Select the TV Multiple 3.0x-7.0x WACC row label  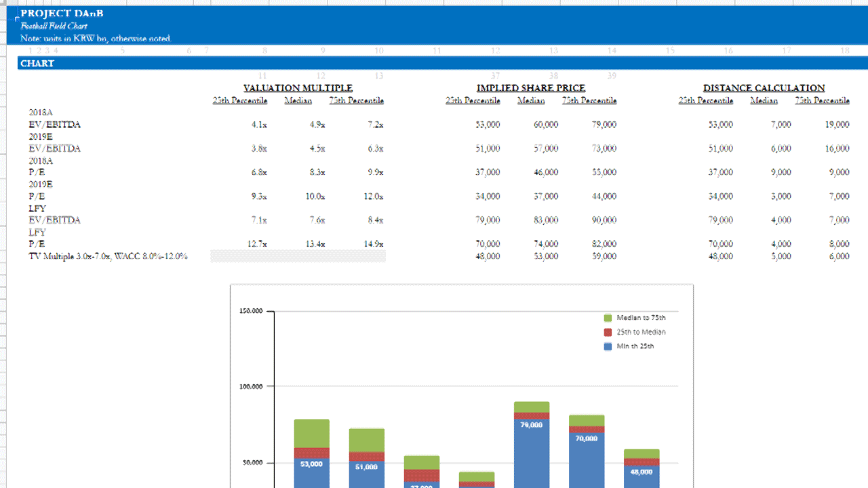(x=108, y=256)
